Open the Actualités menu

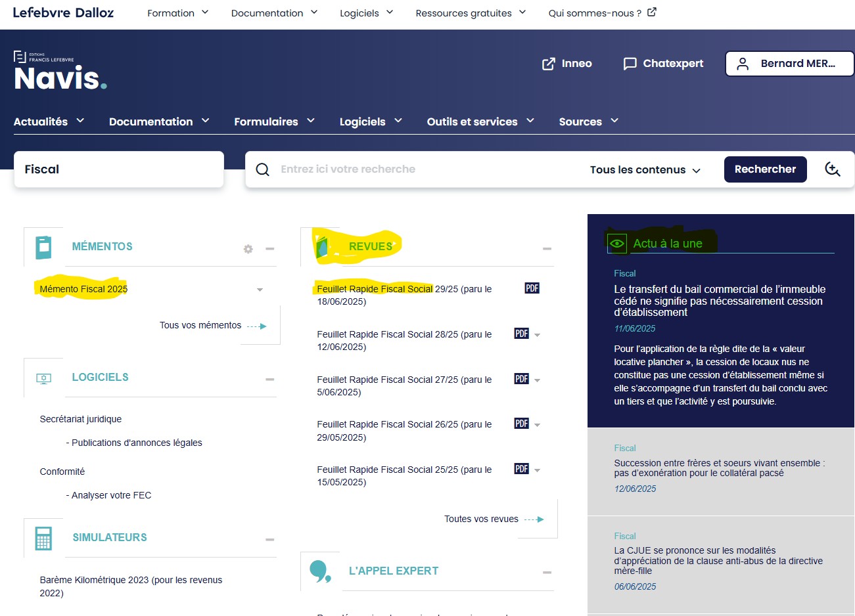click(x=49, y=121)
